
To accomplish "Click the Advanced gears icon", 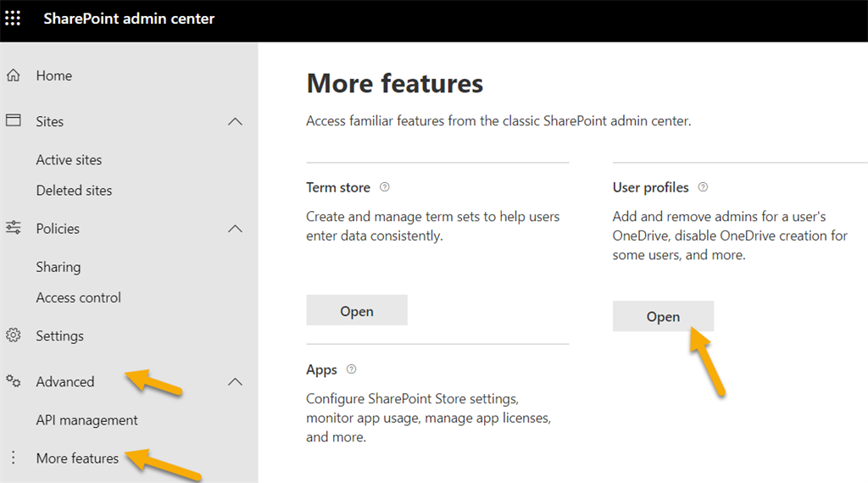I will point(14,380).
